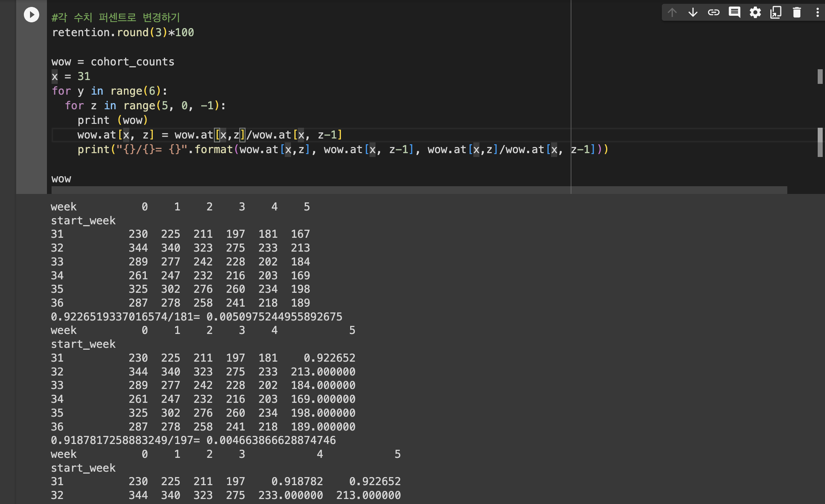Click the 'wow.at[x, z] =' assignment line
Viewport: 825px width, 504px height.
210,135
